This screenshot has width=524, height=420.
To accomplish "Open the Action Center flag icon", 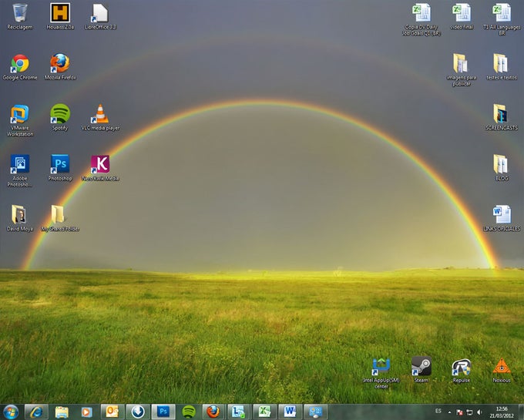I will coord(459,412).
